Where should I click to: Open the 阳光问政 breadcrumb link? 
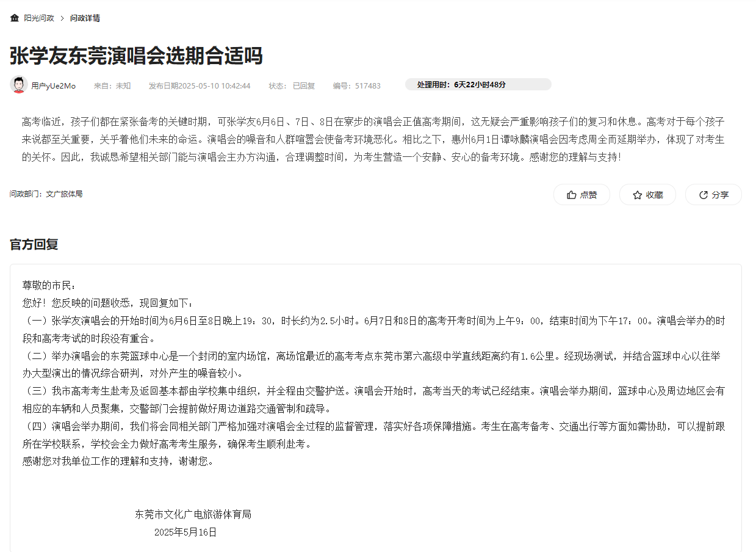click(x=39, y=18)
